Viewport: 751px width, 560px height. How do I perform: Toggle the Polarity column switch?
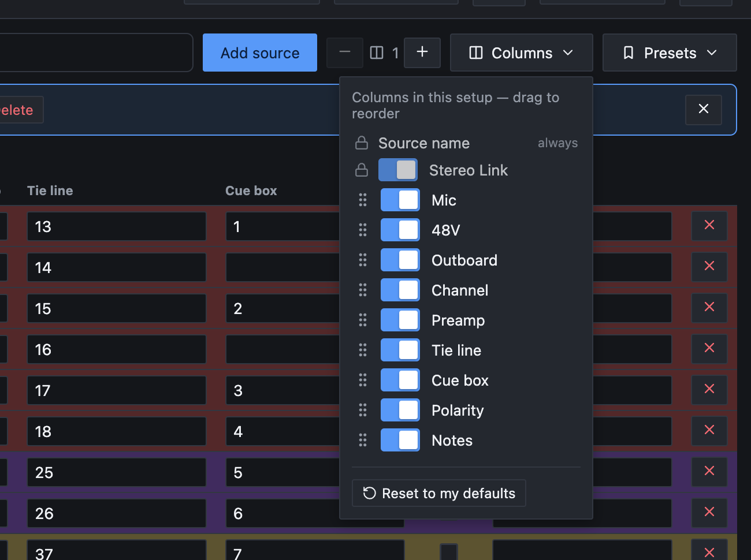pyautogui.click(x=400, y=410)
